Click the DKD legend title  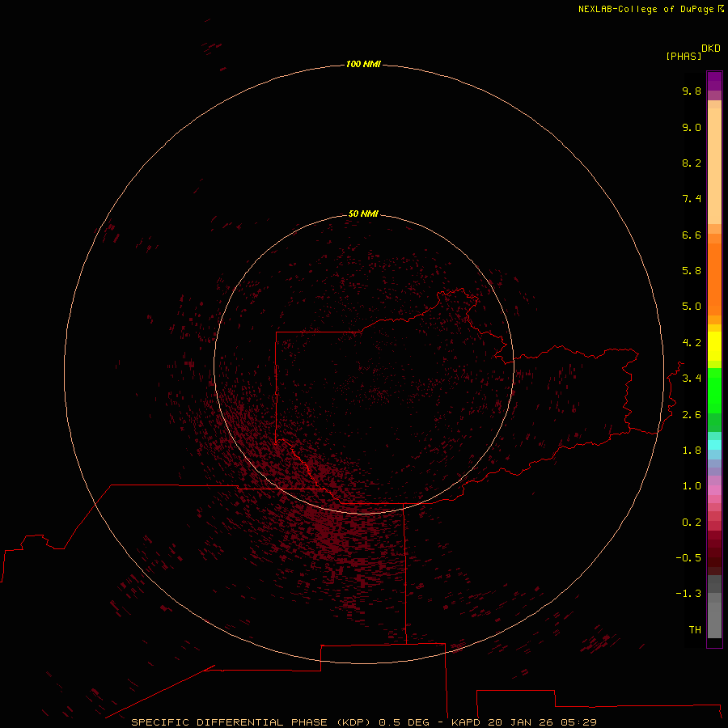(710, 48)
